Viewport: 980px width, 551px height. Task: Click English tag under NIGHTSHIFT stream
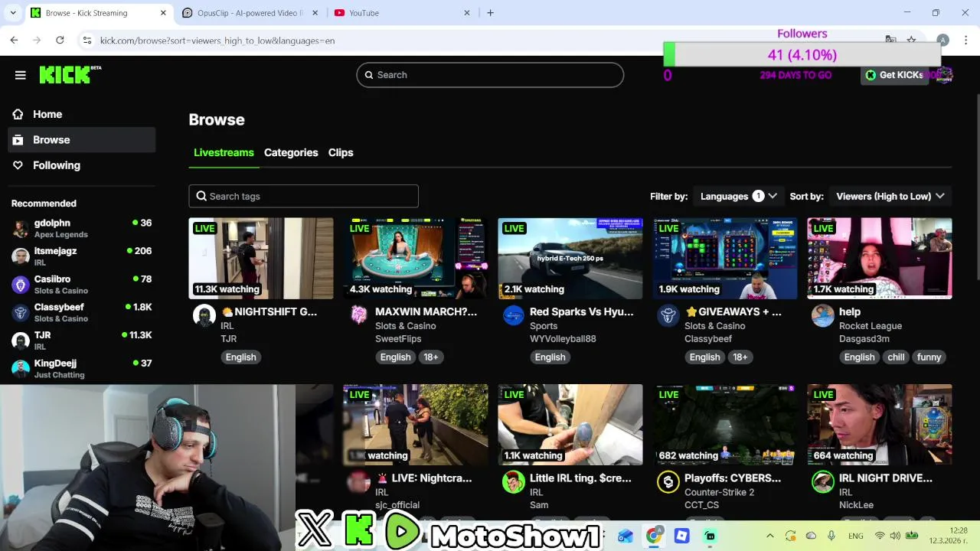click(x=240, y=357)
